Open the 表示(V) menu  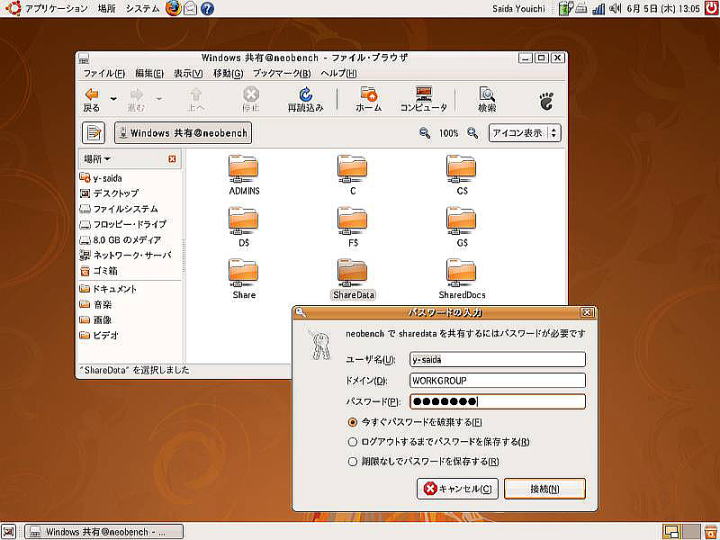click(188, 73)
